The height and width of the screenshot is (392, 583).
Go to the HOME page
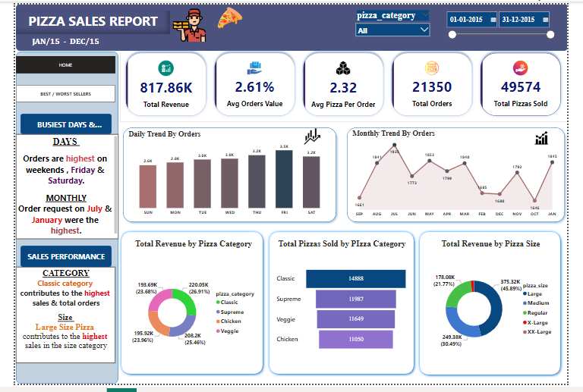(x=66, y=65)
